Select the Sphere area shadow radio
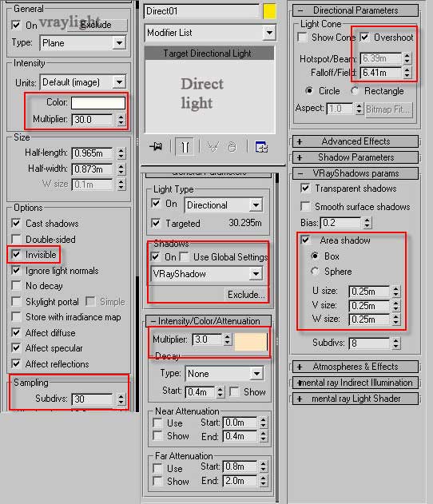Screen dimensions: 433x504 point(315,272)
